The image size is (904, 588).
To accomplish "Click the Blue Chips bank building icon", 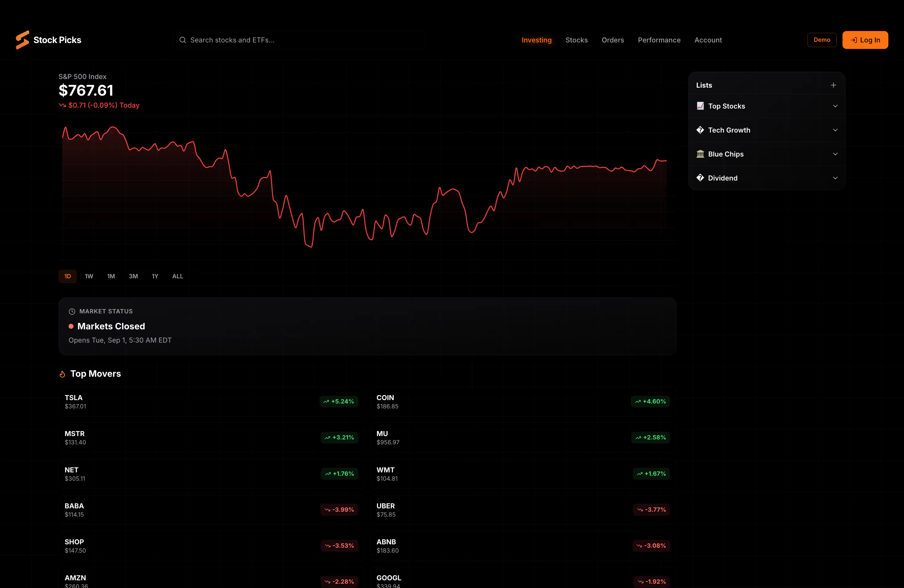I will [x=700, y=154].
